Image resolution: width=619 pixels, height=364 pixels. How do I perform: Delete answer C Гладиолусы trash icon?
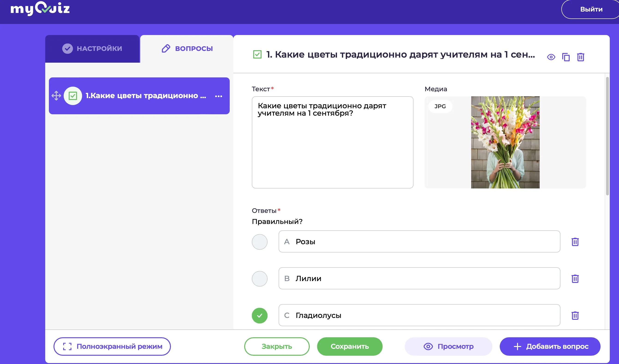(575, 315)
